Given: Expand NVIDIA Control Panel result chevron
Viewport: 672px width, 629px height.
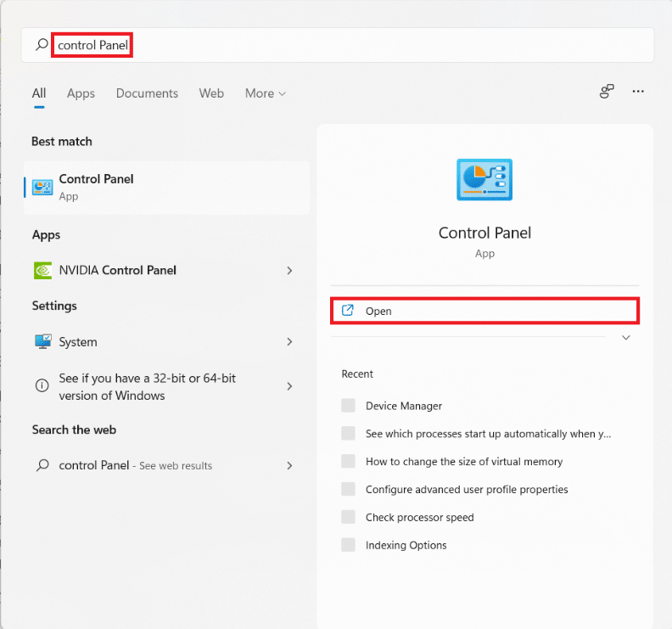Looking at the screenshot, I should point(289,270).
